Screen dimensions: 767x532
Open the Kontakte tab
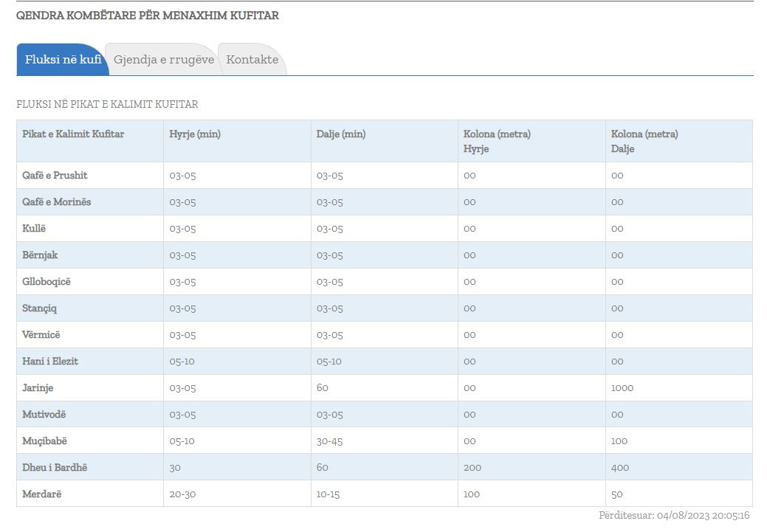pos(252,60)
